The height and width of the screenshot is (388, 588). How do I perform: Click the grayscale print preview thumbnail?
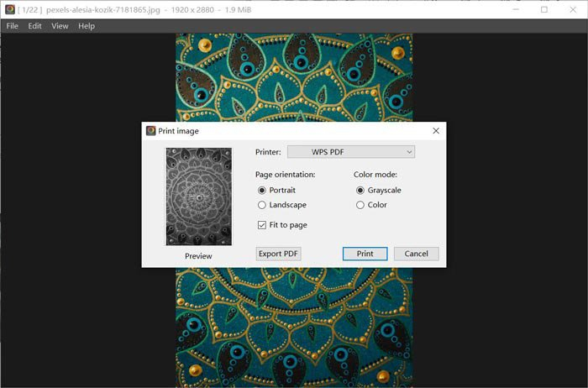pyautogui.click(x=199, y=197)
